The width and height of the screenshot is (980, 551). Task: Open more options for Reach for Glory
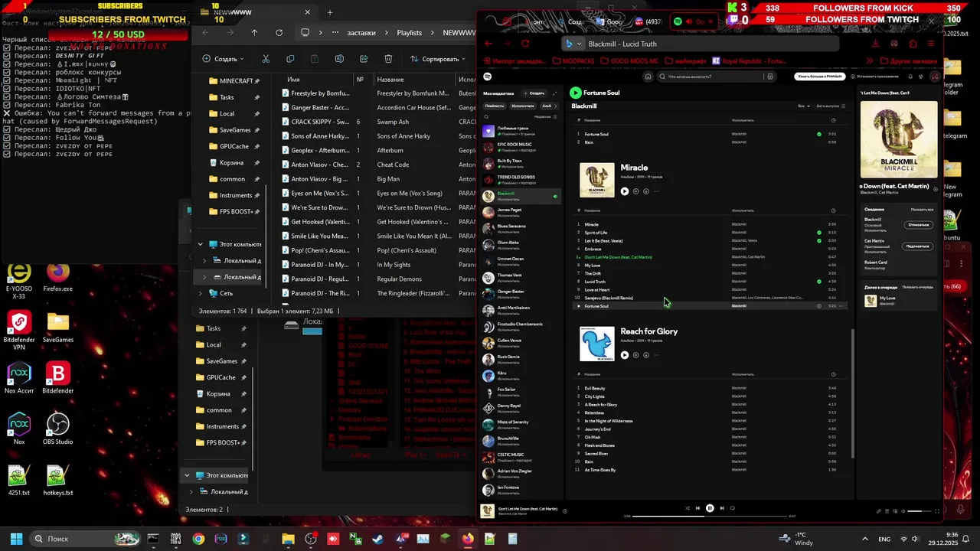pyautogui.click(x=656, y=355)
